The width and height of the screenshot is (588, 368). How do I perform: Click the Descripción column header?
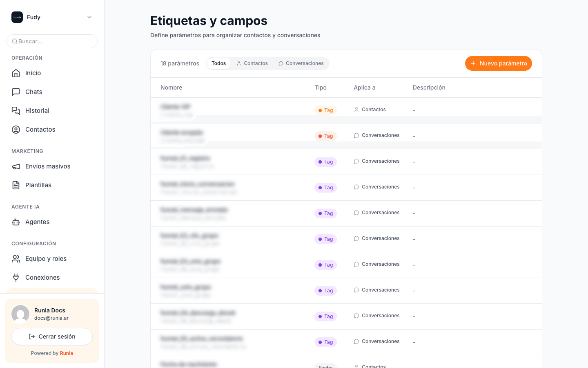click(429, 88)
